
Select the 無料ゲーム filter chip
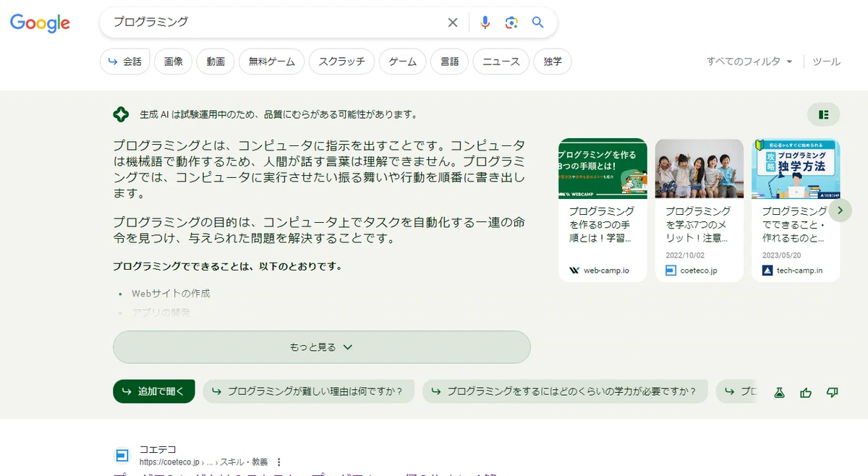tap(271, 61)
